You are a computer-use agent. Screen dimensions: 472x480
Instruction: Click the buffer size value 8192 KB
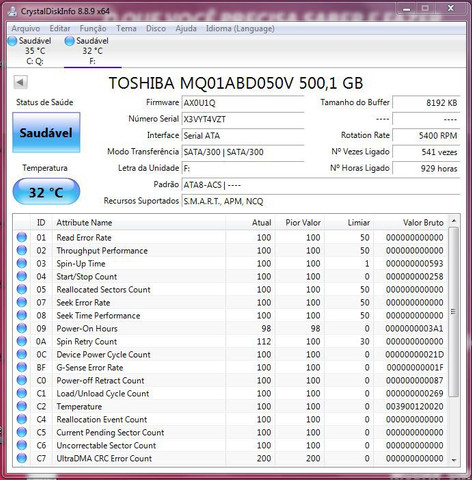(x=426, y=103)
